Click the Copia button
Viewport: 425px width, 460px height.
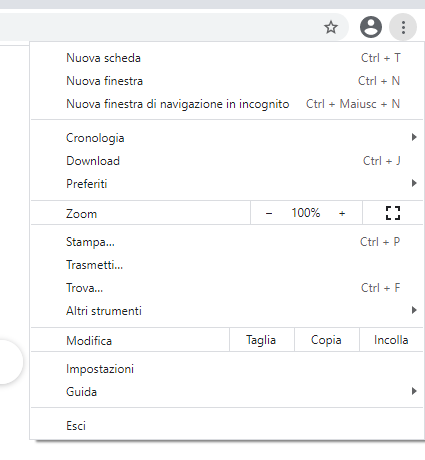pyautogui.click(x=327, y=340)
